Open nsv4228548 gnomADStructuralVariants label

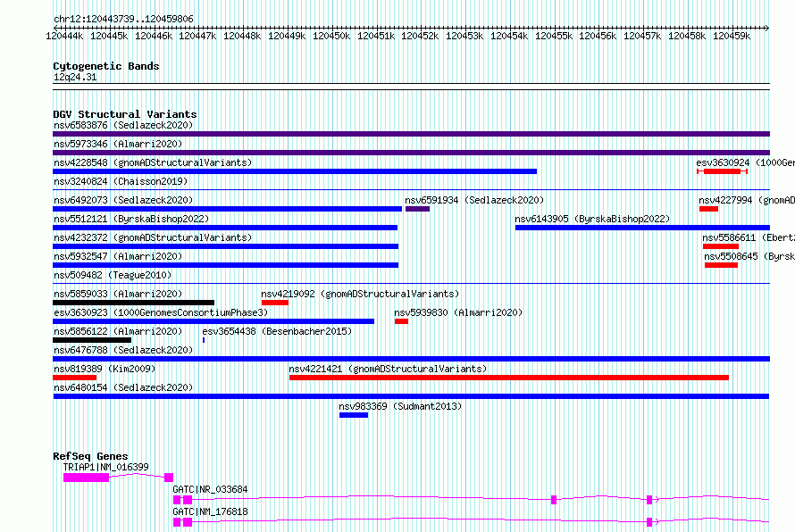point(153,162)
